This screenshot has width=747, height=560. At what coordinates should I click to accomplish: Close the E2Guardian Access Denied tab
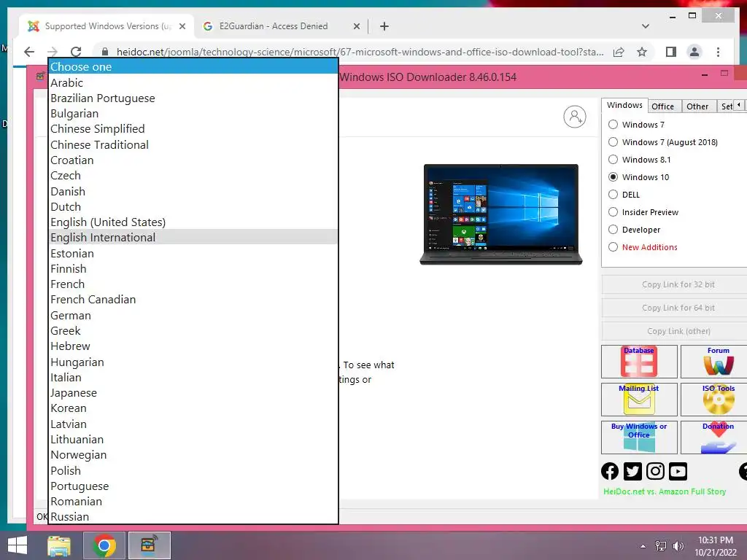356,26
